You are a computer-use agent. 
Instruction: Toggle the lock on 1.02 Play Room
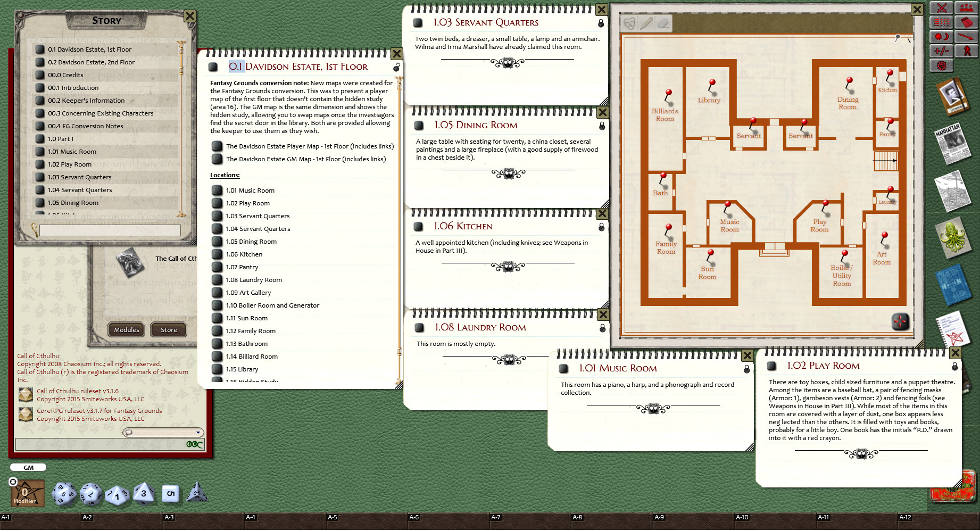pyautogui.click(x=954, y=367)
